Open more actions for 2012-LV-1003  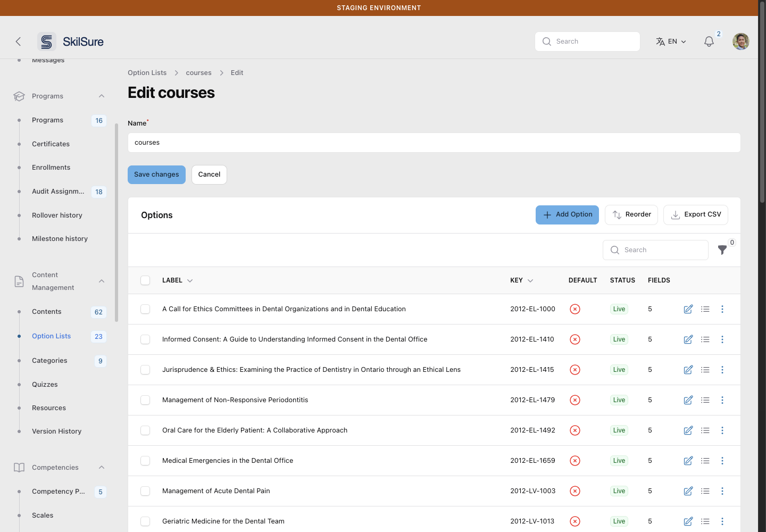pos(722,491)
